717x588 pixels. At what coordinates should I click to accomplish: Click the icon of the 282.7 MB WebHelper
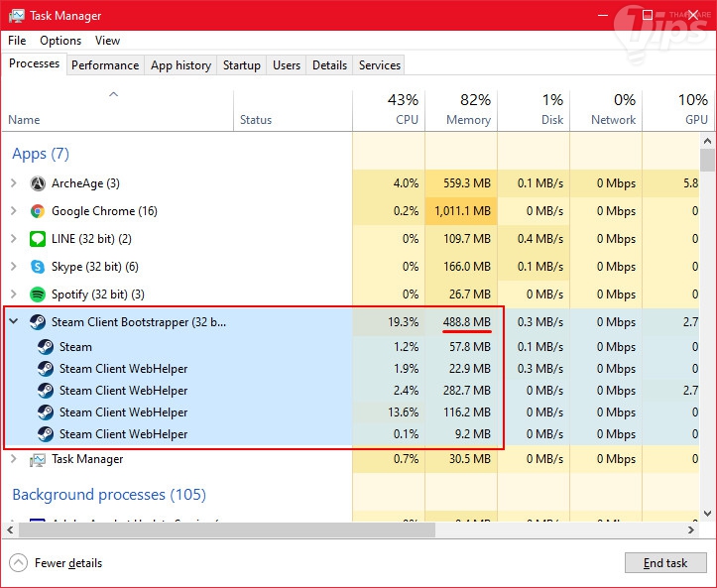click(46, 391)
